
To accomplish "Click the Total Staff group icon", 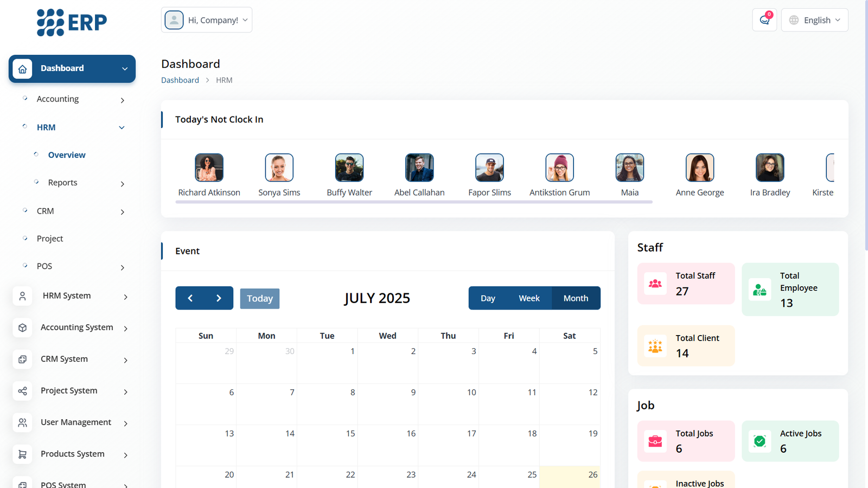I will tap(655, 284).
